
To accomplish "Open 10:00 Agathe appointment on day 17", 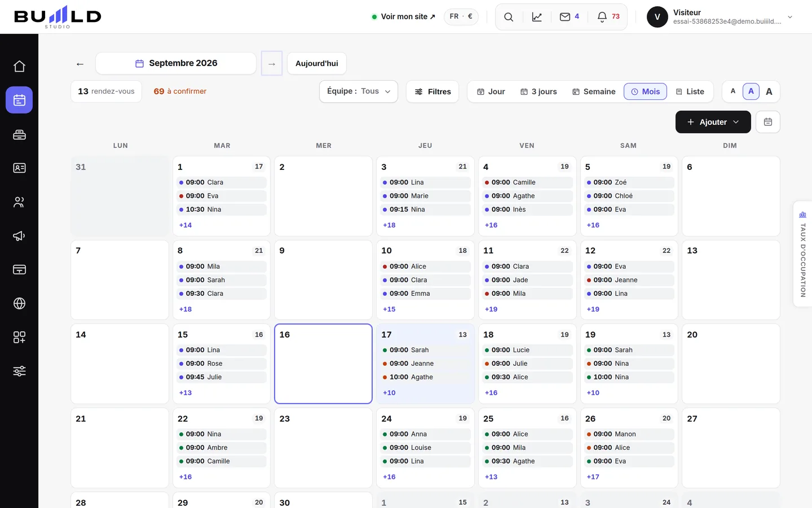I will point(425,377).
